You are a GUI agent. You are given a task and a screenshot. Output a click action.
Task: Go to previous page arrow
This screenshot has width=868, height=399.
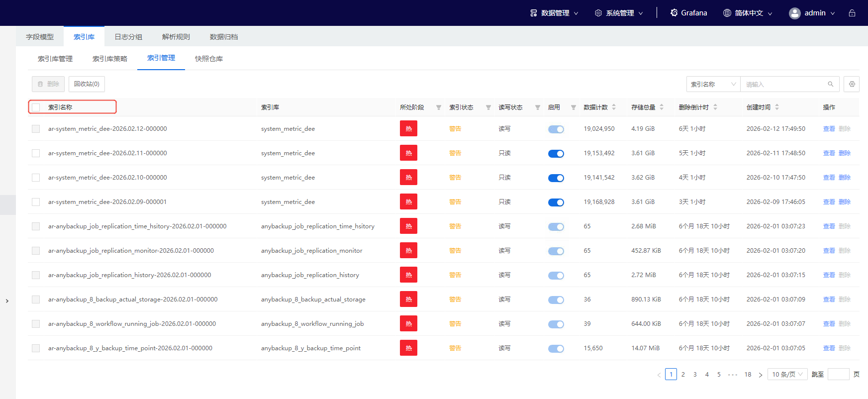[659, 375]
